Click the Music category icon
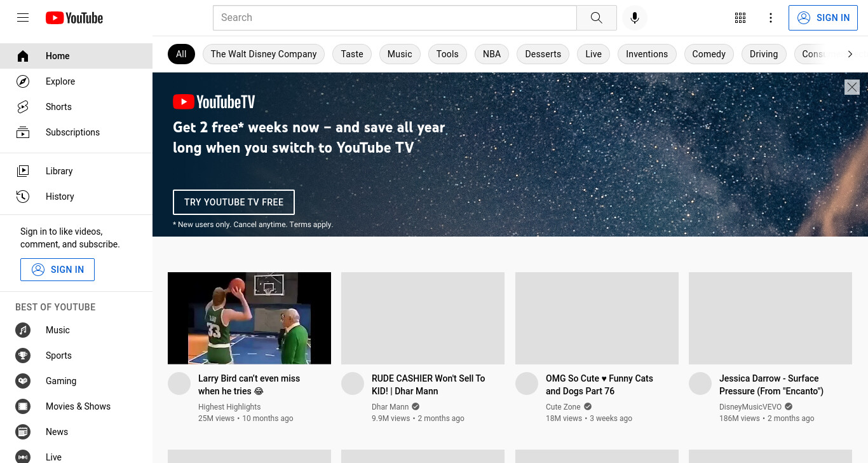Viewport: 868px width, 463px height. pos(23,330)
